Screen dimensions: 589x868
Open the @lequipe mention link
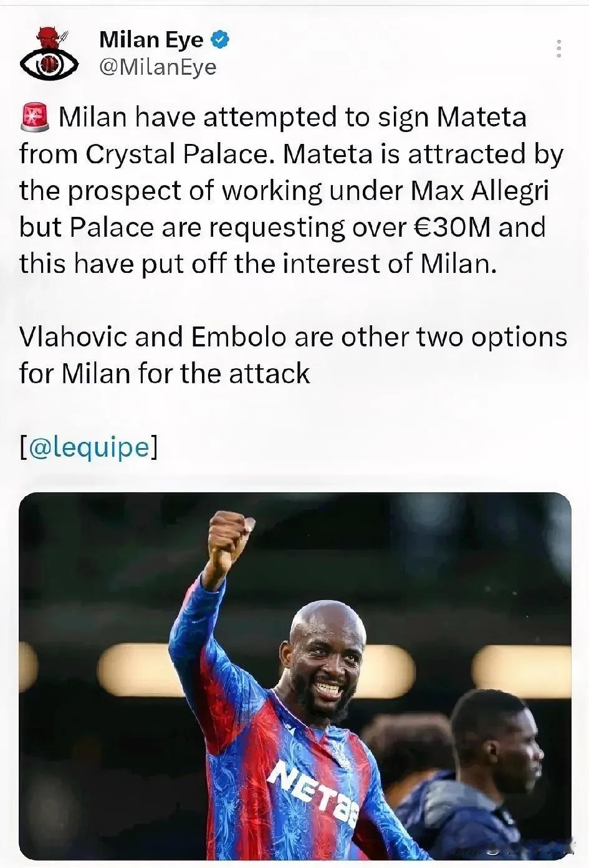coord(89,447)
